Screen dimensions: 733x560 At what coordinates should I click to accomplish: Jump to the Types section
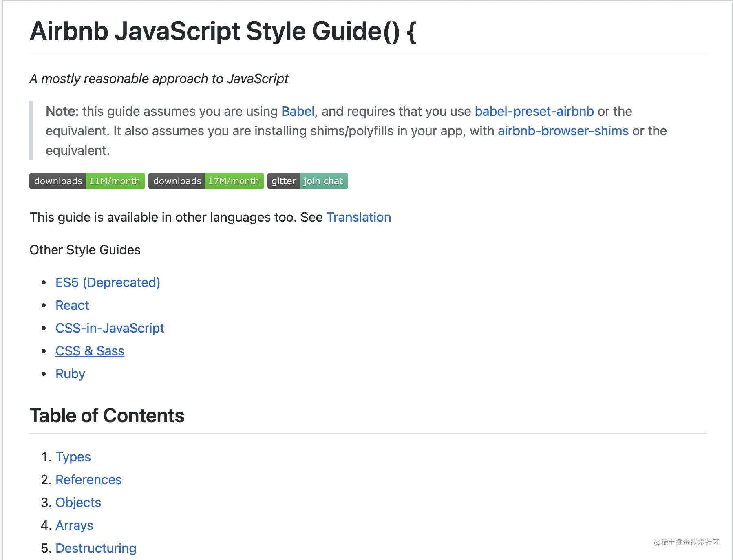coord(73,457)
